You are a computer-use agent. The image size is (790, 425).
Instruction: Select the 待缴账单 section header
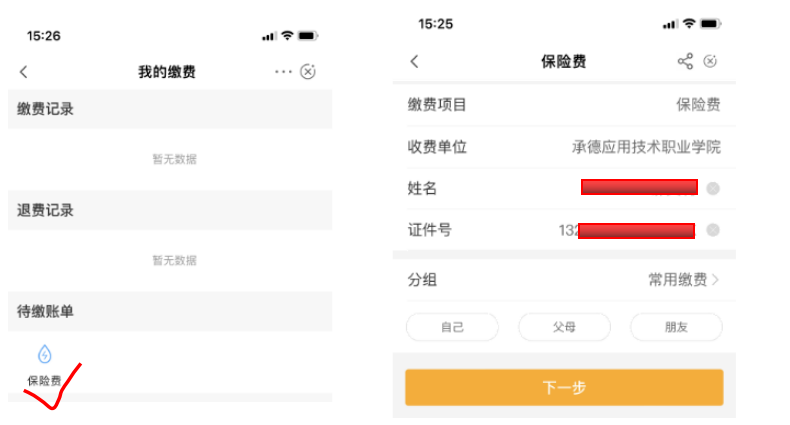(x=46, y=311)
